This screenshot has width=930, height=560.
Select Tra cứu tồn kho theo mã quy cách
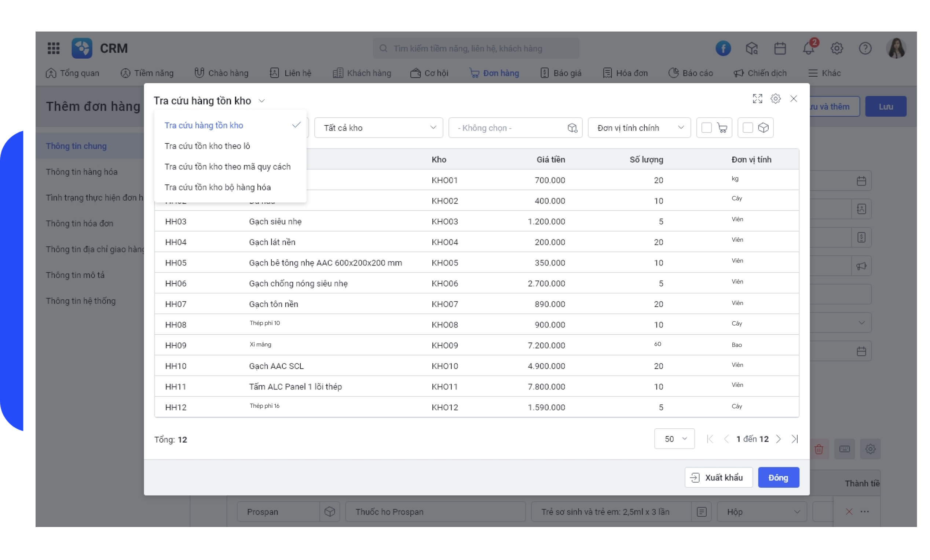(231, 166)
